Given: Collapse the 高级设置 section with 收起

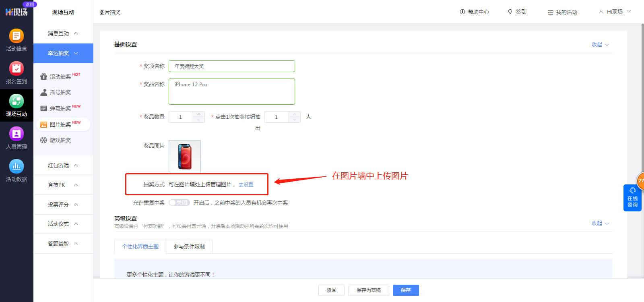Looking at the screenshot, I should 600,223.
